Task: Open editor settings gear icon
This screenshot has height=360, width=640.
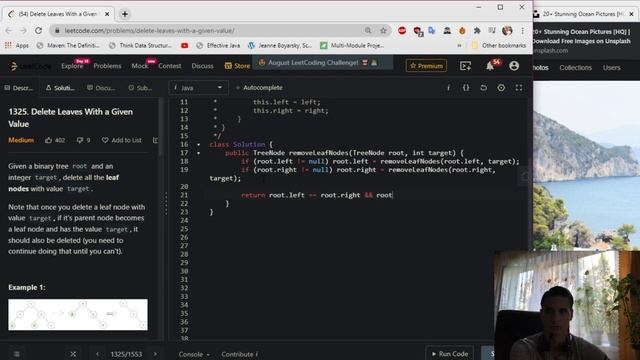Action: coord(501,88)
